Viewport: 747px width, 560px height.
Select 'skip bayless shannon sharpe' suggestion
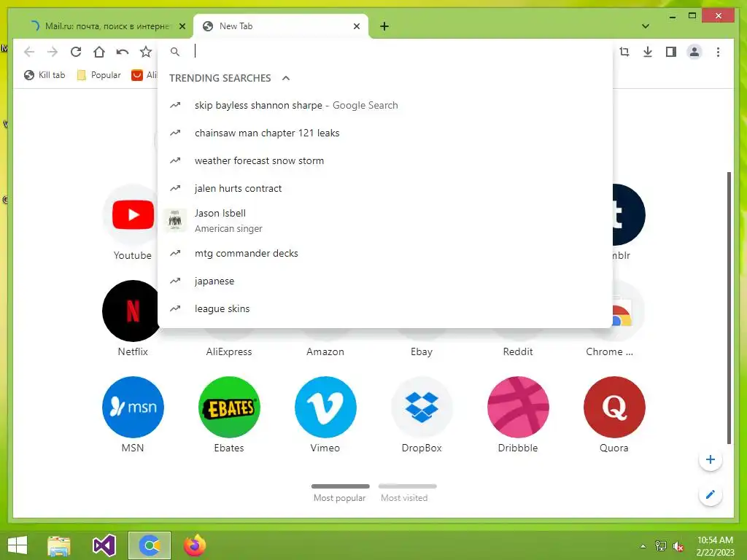coord(385,105)
